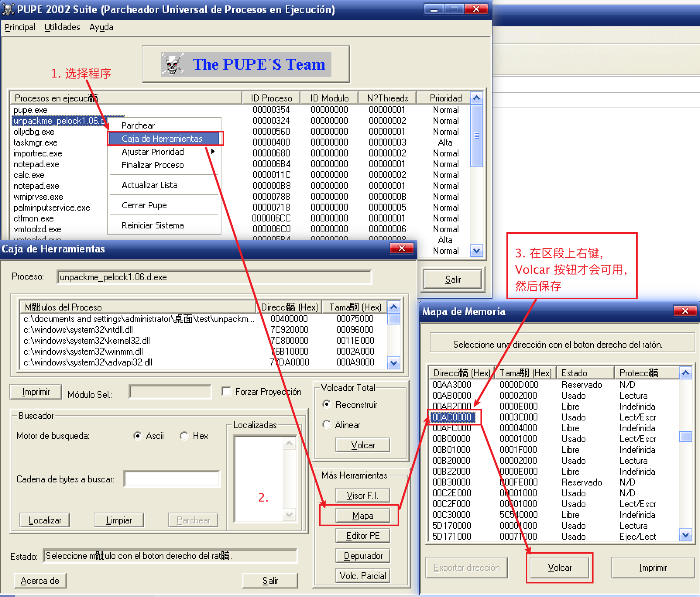Open the Editor PE tool
This screenshot has width=700, height=597.
pyautogui.click(x=363, y=536)
